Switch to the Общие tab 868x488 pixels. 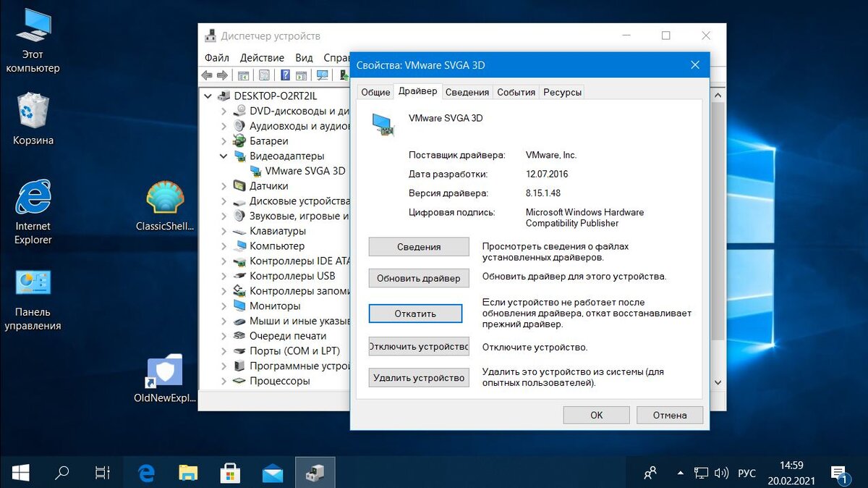tap(375, 92)
